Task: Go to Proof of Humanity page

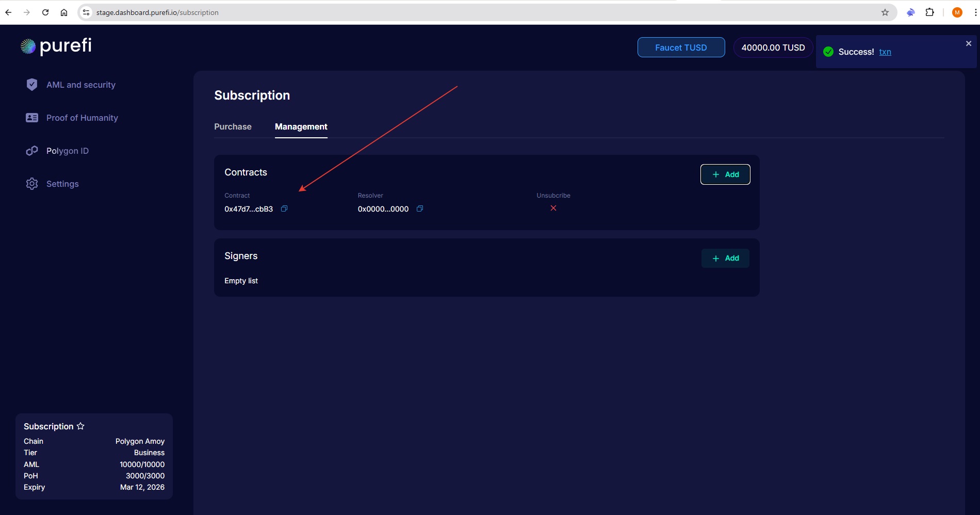Action: (x=82, y=118)
